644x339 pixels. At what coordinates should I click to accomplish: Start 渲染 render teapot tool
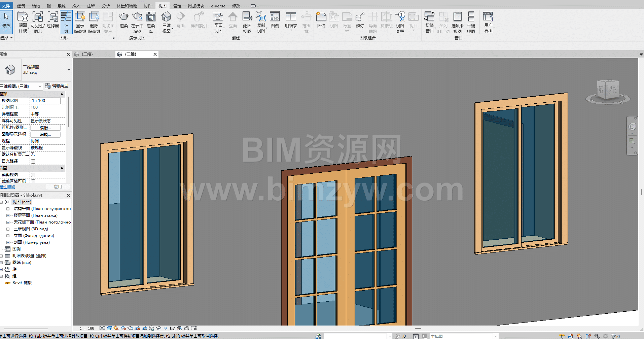coord(124,20)
